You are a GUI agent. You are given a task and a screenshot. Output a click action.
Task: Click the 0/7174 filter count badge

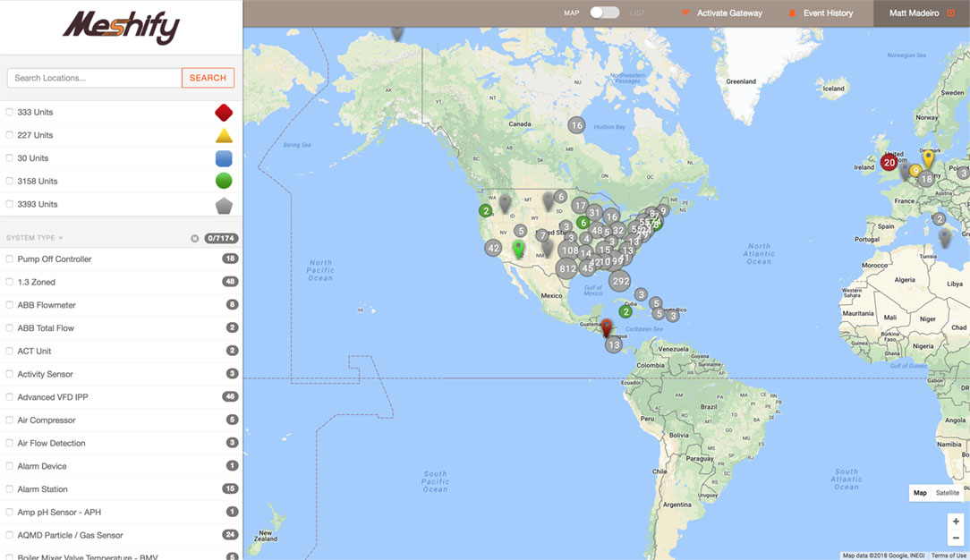[221, 238]
